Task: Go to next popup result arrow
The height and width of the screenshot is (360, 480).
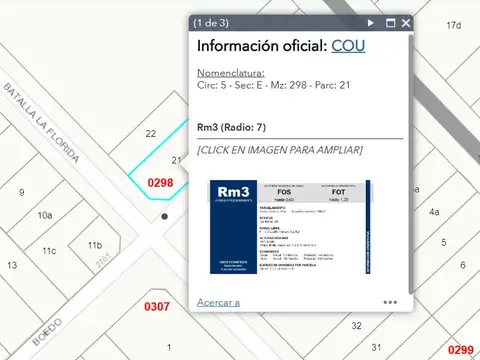Action: 370,23
